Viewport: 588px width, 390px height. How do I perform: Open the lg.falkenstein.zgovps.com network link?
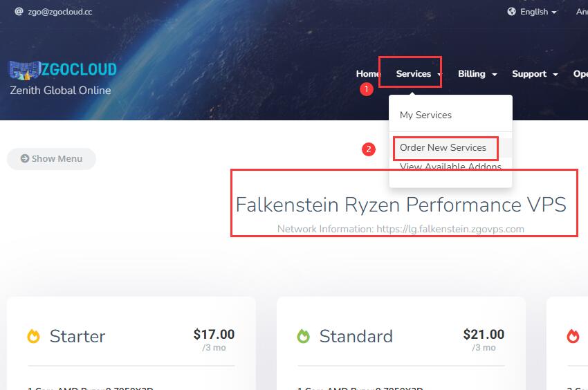coord(450,229)
